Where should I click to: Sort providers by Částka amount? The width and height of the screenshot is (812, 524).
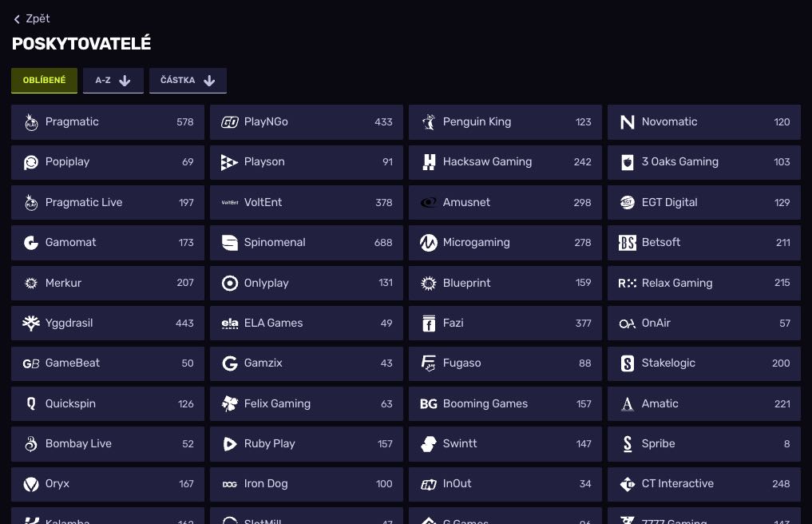pyautogui.click(x=188, y=81)
